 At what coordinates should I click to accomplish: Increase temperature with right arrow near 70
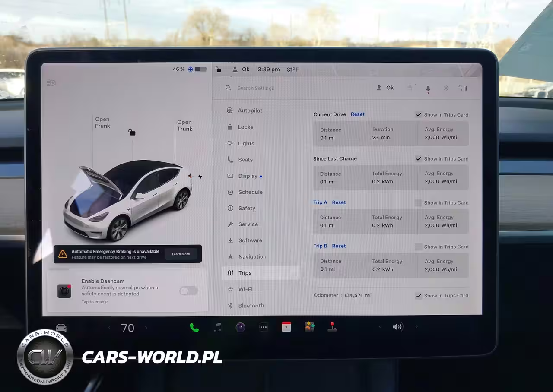pyautogui.click(x=146, y=328)
